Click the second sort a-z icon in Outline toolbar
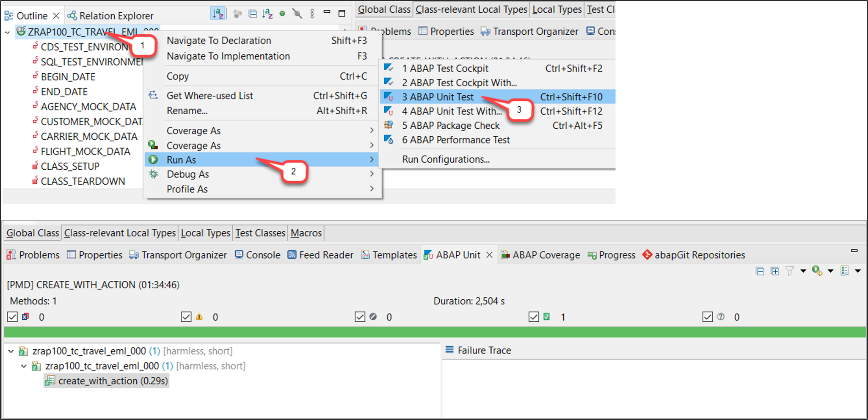 point(267,14)
